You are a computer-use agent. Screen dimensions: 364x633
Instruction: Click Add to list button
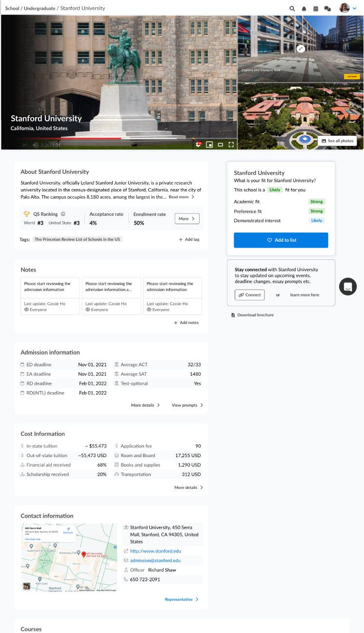[281, 240]
